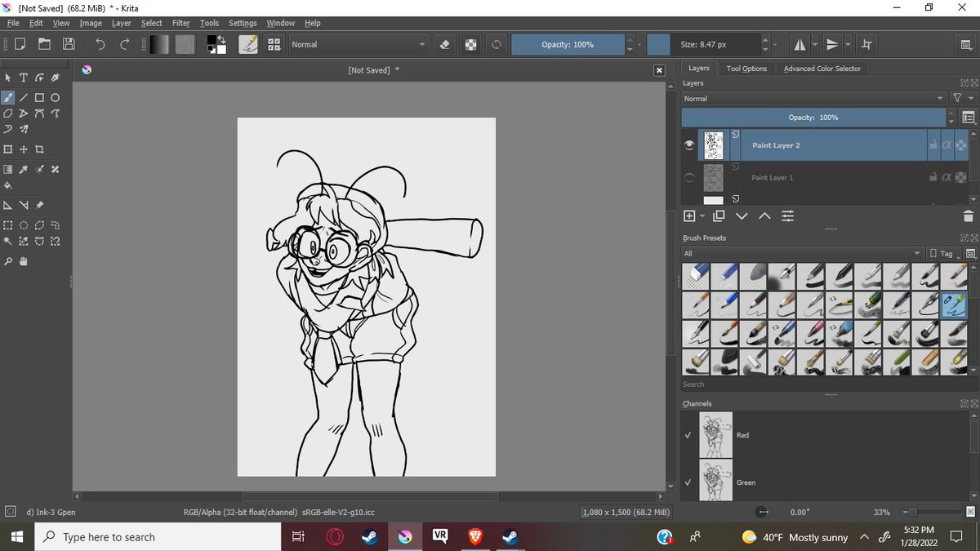980x551 pixels.
Task: Open the File menu
Action: click(13, 23)
